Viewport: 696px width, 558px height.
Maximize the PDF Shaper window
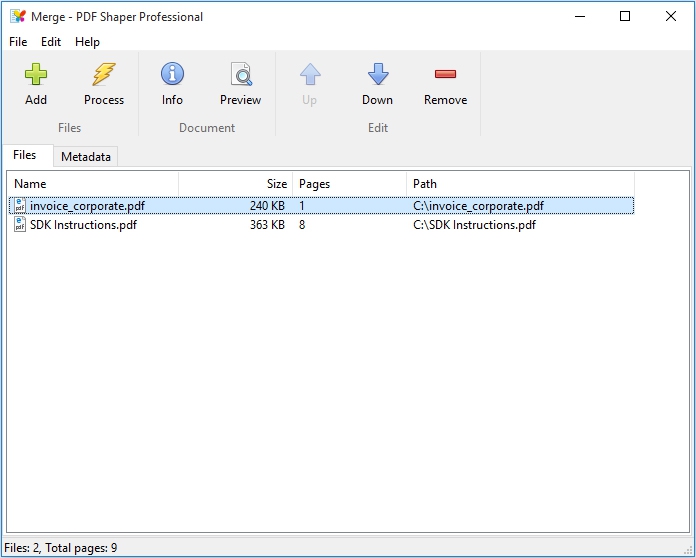[625, 16]
